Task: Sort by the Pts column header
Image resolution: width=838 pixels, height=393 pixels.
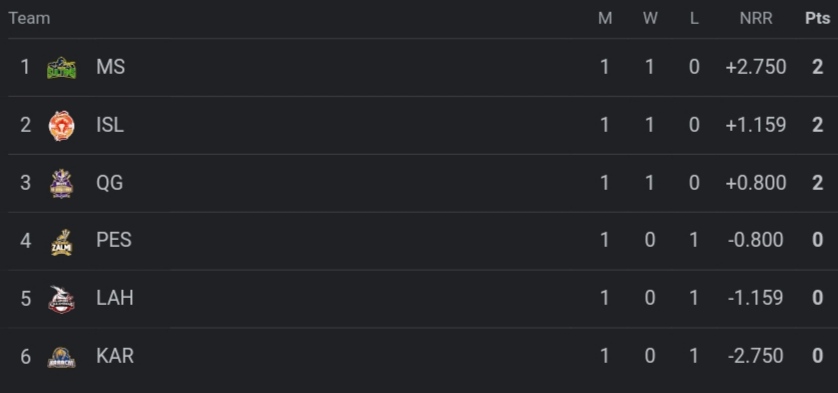Action: click(x=818, y=18)
